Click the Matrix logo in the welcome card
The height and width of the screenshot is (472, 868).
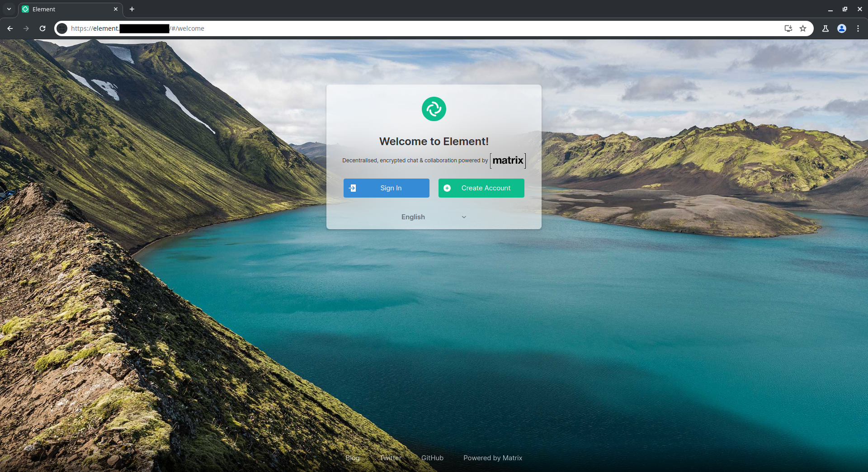point(508,160)
